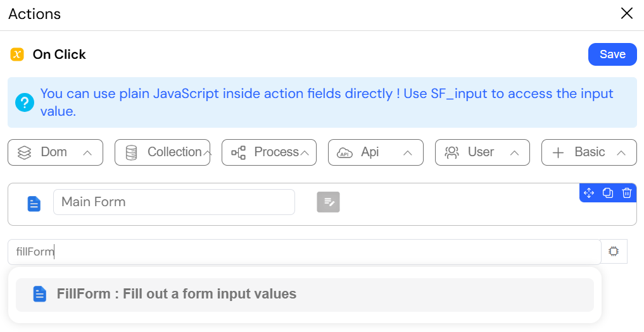This screenshot has width=644, height=332.
Task: Click the chip icon beside search field
Action: 614,252
